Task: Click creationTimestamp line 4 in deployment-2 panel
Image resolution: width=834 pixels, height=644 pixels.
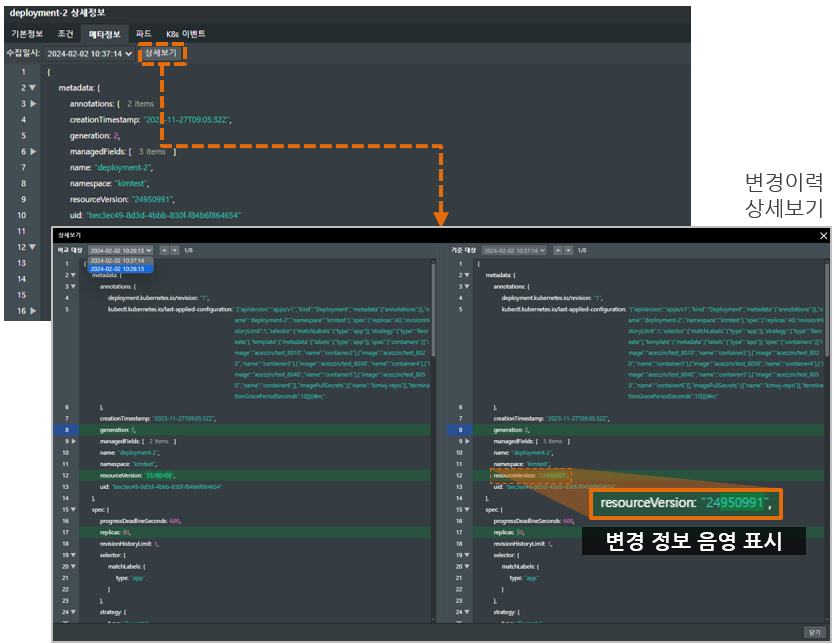Action: 151,120
